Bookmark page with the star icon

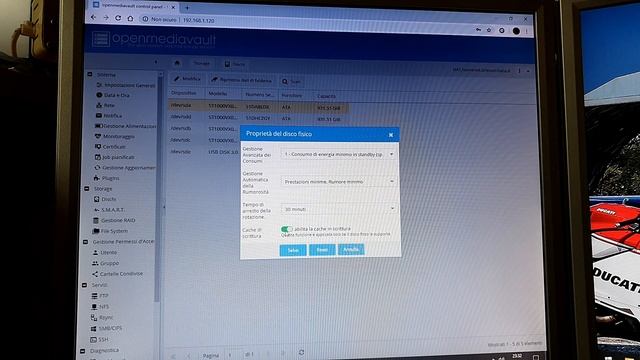pyautogui.click(x=489, y=30)
